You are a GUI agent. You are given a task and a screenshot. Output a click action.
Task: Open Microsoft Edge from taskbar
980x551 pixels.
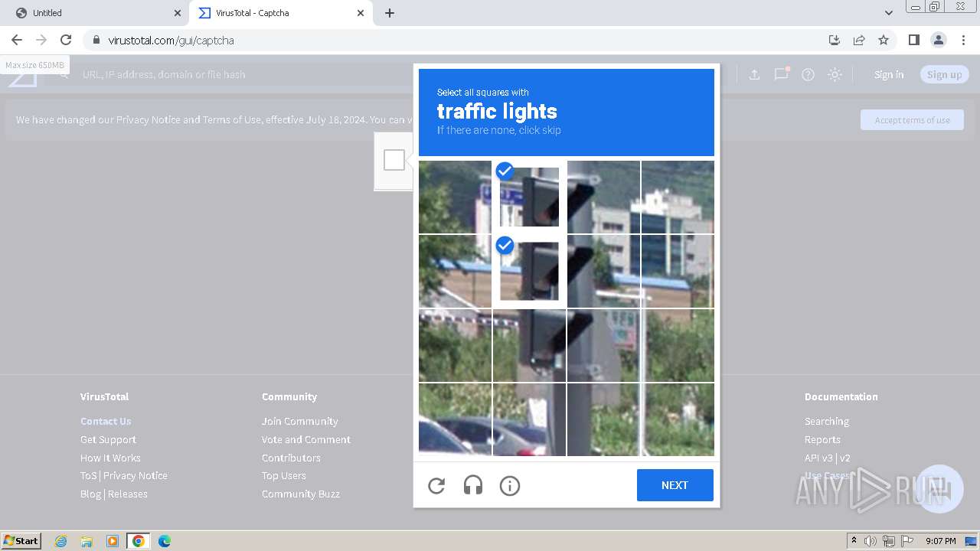(x=164, y=541)
